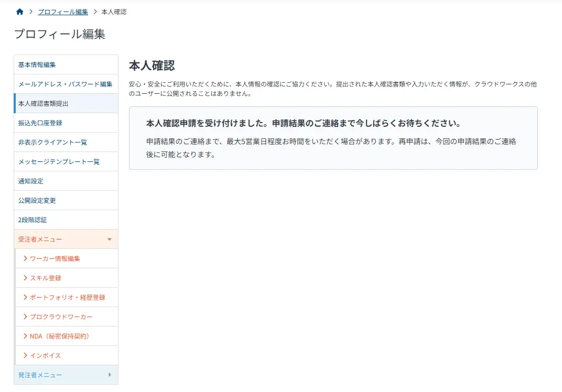Go to 振込先口座登録

tap(66, 123)
